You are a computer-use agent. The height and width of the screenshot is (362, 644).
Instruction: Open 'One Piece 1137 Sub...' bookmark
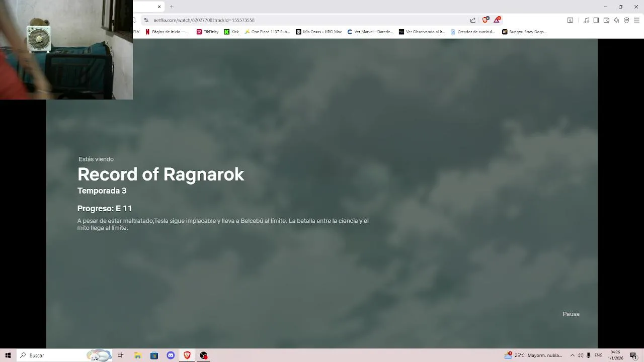267,32
